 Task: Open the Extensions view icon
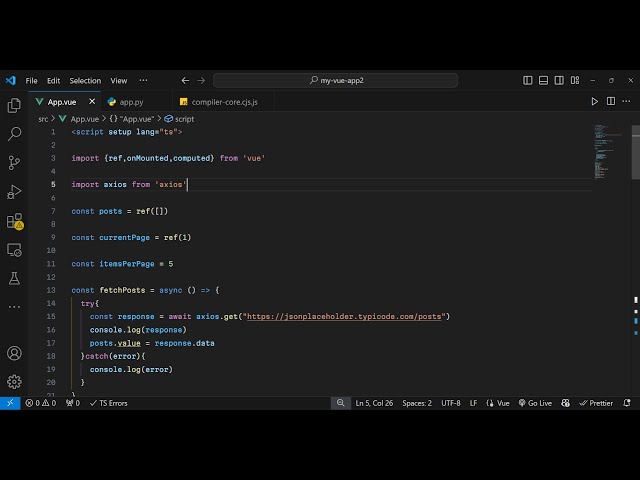[x=14, y=220]
